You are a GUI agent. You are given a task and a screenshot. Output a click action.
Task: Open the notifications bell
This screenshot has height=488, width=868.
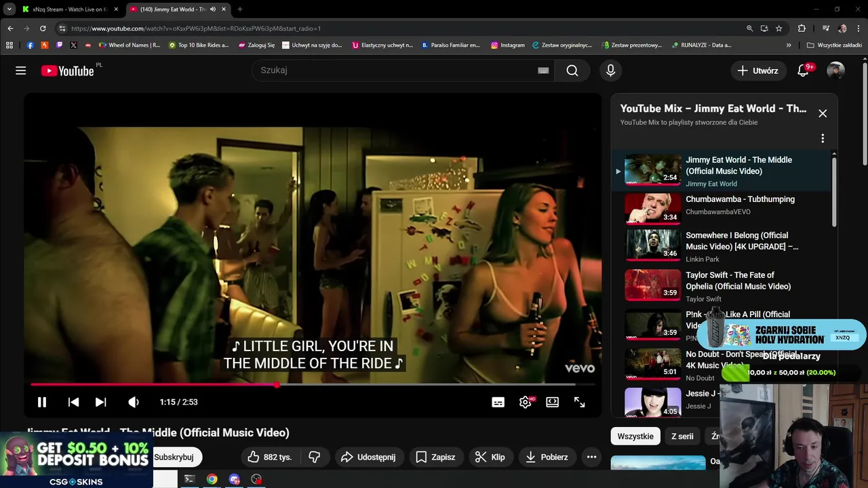coord(803,70)
